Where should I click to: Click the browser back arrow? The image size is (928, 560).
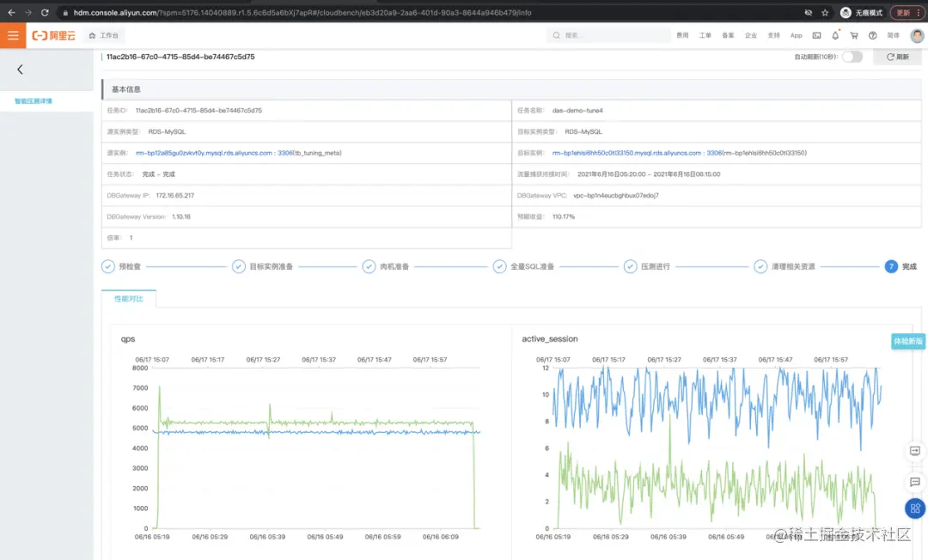click(x=11, y=12)
